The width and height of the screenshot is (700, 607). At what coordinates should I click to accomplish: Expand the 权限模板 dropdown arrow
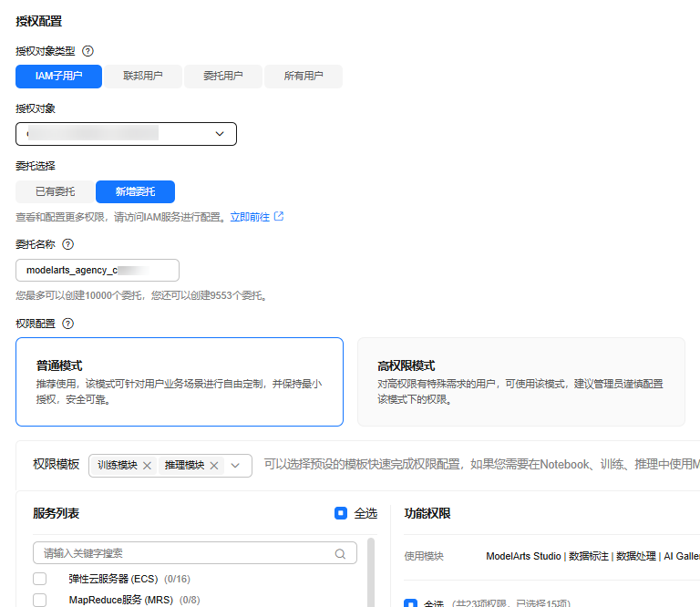(x=235, y=466)
